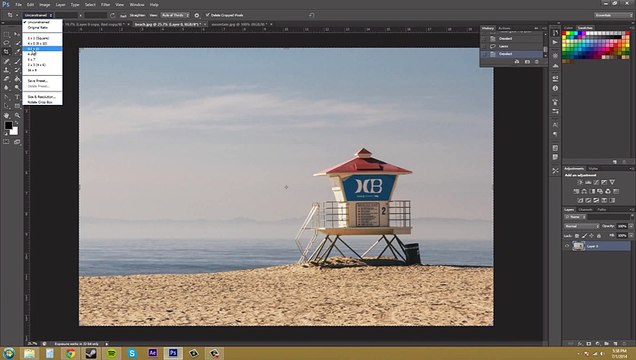636x360 pixels.
Task: Select the Hand tool
Action: (x=6, y=116)
